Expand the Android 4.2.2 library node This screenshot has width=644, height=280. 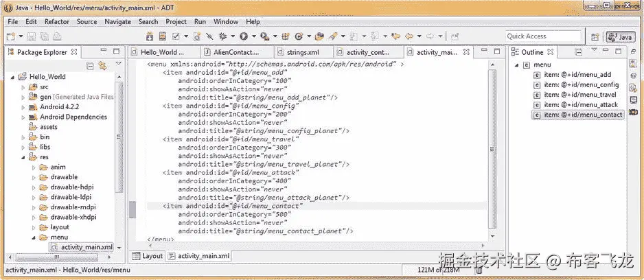23,107
